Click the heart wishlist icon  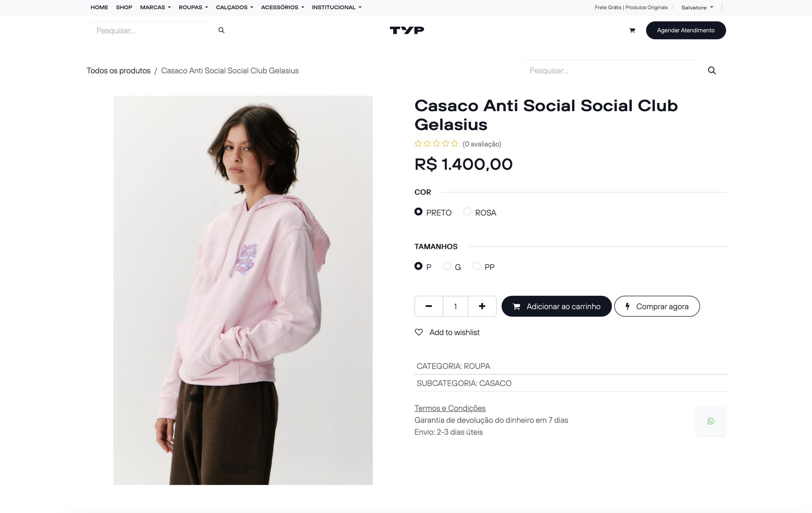coord(419,332)
